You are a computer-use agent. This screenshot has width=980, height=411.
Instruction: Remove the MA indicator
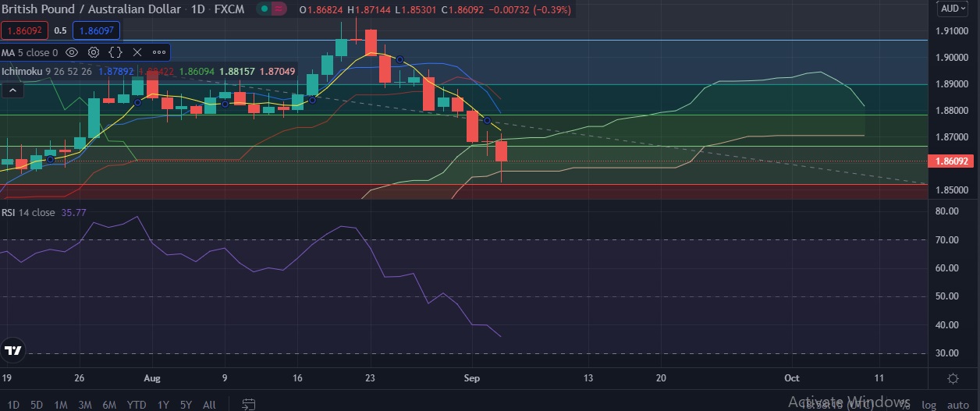tap(137, 52)
